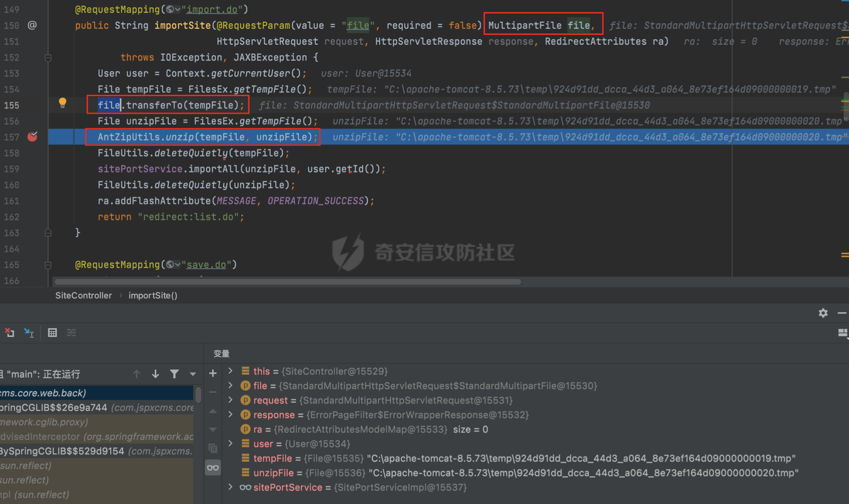Click the down arrow to next frame
Screen dimensions: 849x504
155,374
